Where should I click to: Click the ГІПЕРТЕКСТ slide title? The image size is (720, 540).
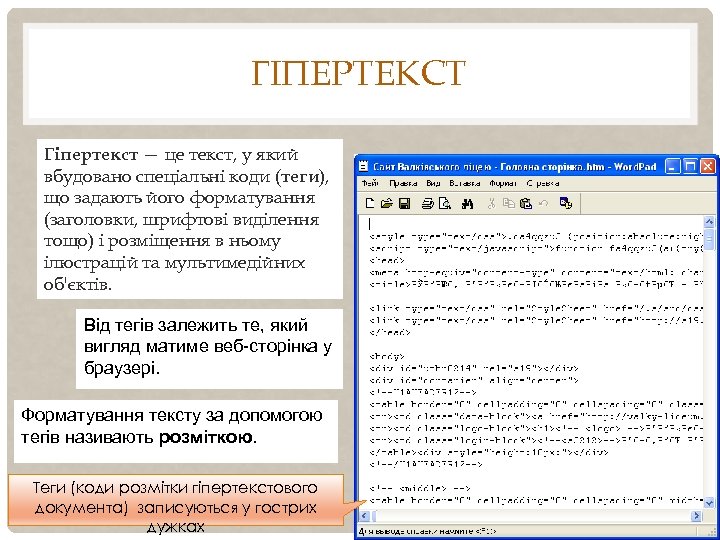tap(358, 73)
